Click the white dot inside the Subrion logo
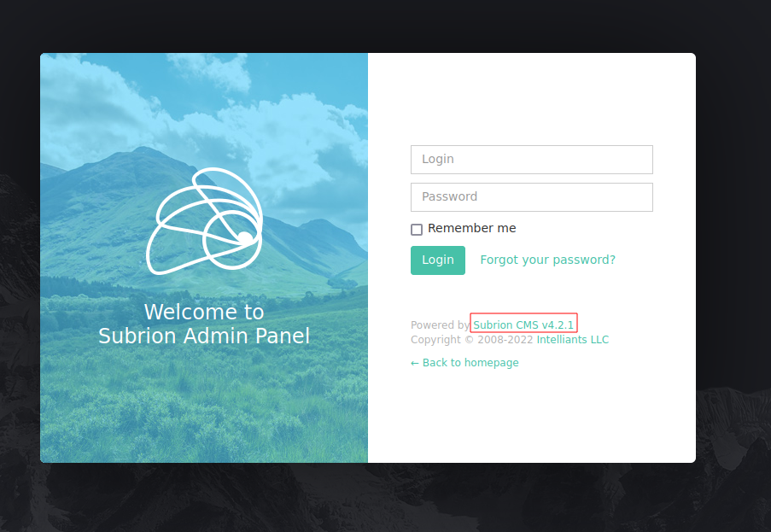The width and height of the screenshot is (771, 532). pyautogui.click(x=244, y=237)
